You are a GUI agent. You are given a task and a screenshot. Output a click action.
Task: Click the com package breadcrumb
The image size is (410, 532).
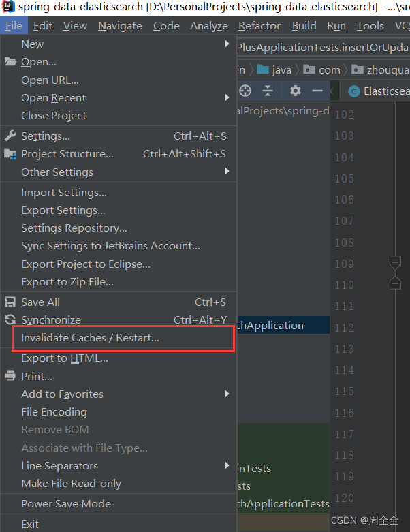(x=321, y=70)
